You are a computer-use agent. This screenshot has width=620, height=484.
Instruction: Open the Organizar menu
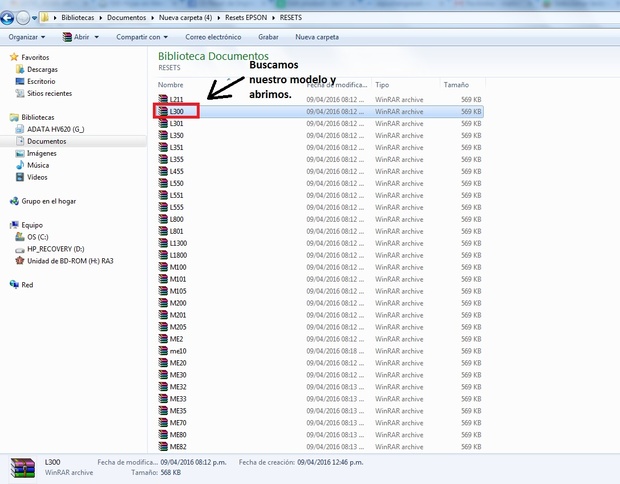click(x=26, y=37)
